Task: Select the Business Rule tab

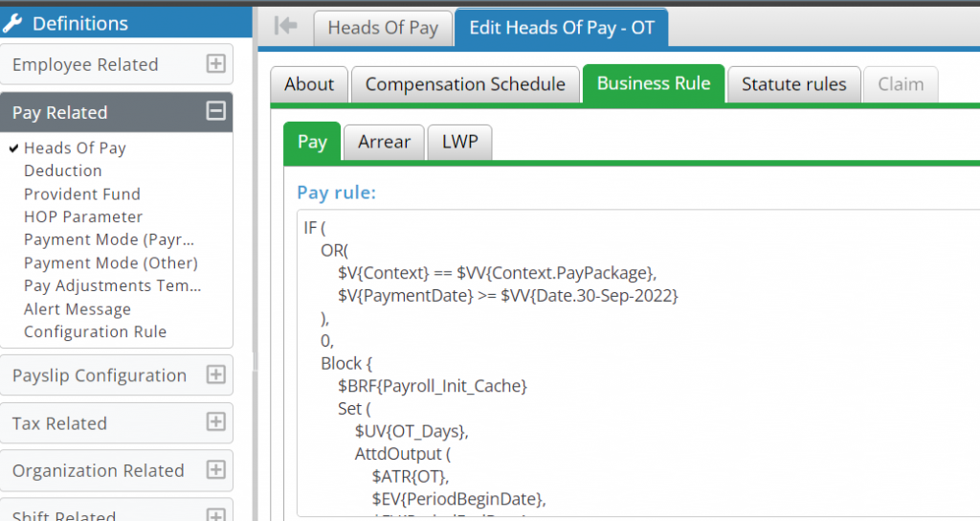Action: point(653,84)
